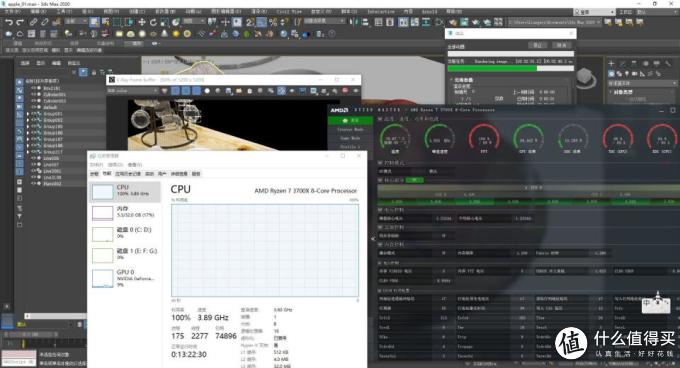Open the selection filter dropdown in main toolbar
The height and width of the screenshot is (368, 680).
pos(75,21)
